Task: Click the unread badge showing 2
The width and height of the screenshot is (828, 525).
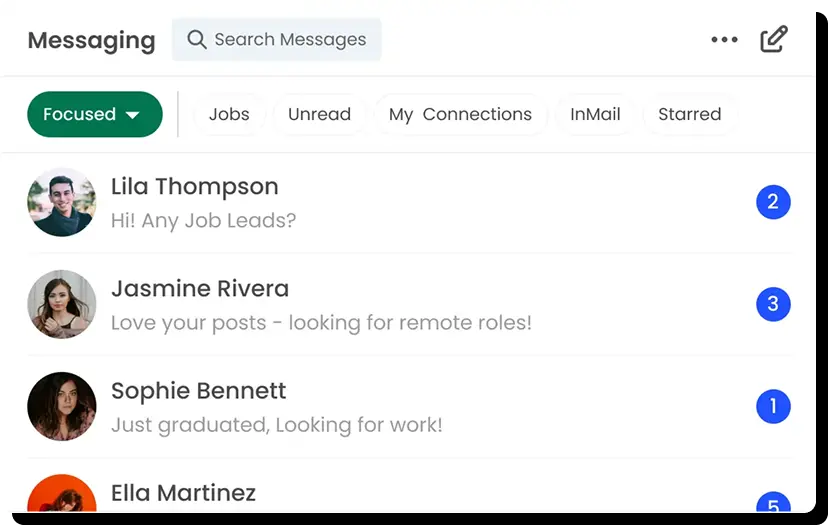Action: 773,202
